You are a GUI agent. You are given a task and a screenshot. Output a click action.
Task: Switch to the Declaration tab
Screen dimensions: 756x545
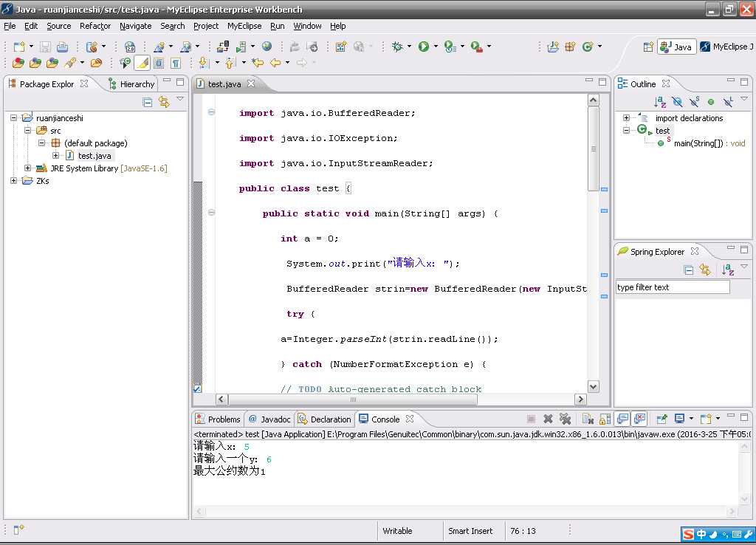point(325,419)
